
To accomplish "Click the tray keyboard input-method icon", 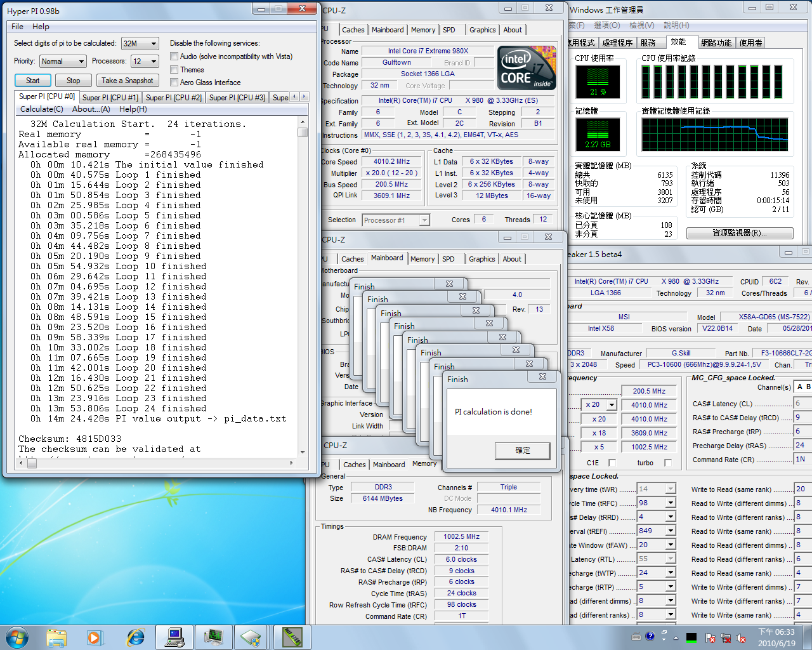I will tap(636, 637).
